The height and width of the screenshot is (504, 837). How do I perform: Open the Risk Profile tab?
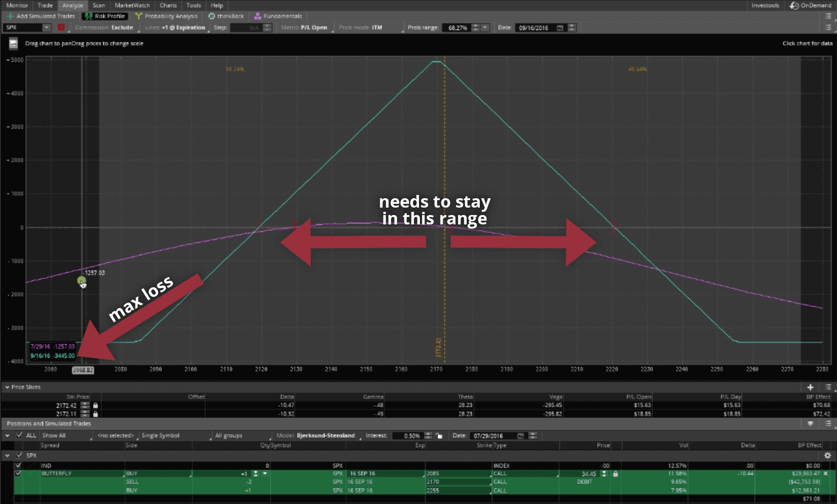(105, 16)
